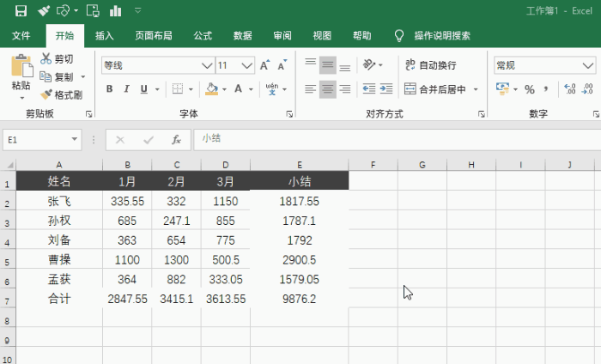
Task: Click Increase Indent icon
Action: pyautogui.click(x=386, y=89)
